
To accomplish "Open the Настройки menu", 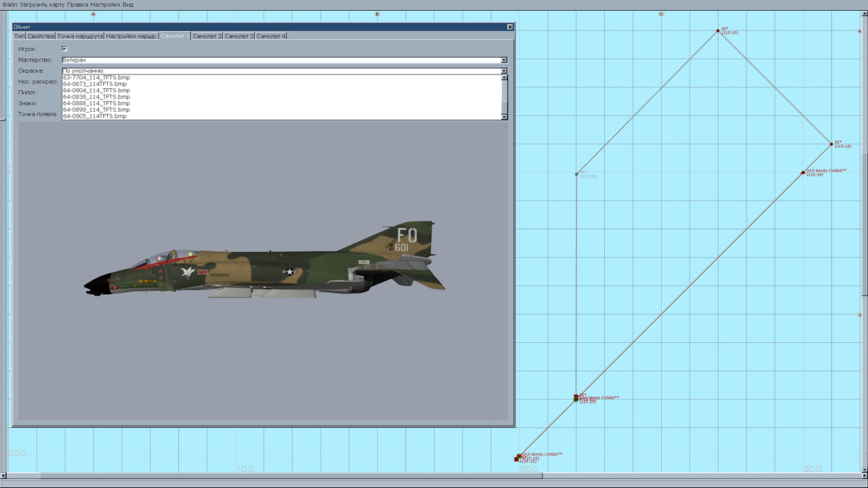I will pos(105,5).
